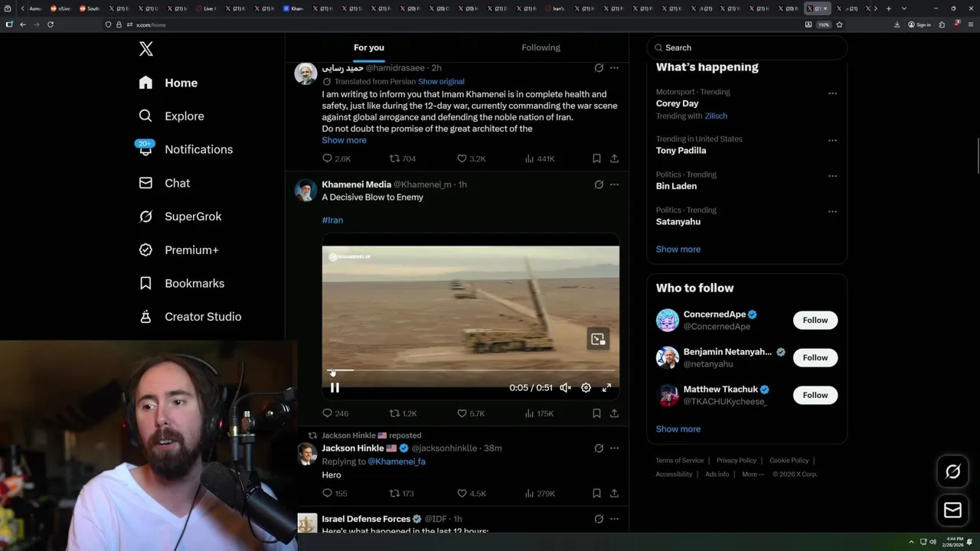Repost Khamenei Media post with 1.2K reposts
The height and width of the screenshot is (551, 980).
[x=403, y=413]
